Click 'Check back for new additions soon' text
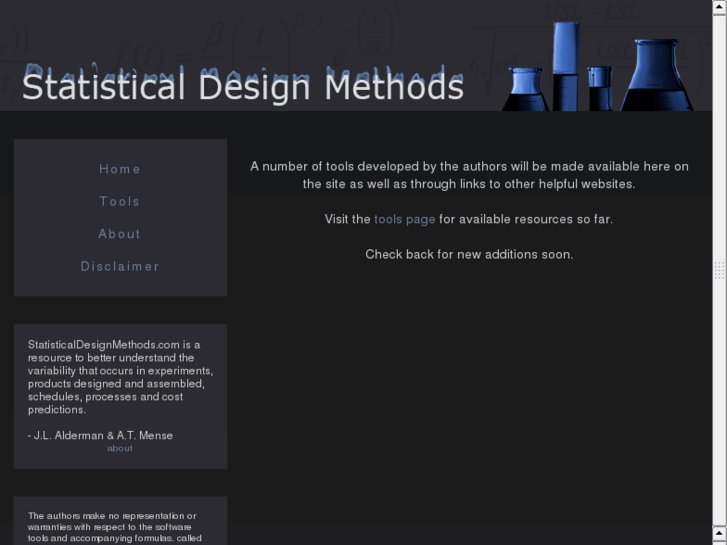This screenshot has width=727, height=545. 469,254
